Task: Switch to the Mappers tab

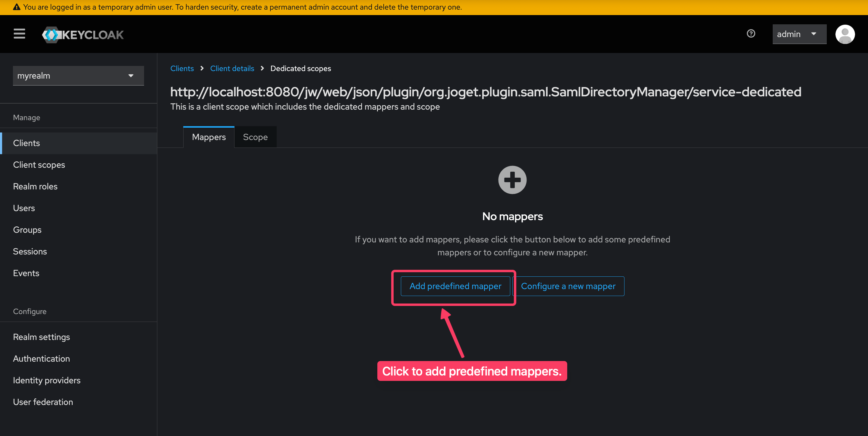Action: point(209,137)
